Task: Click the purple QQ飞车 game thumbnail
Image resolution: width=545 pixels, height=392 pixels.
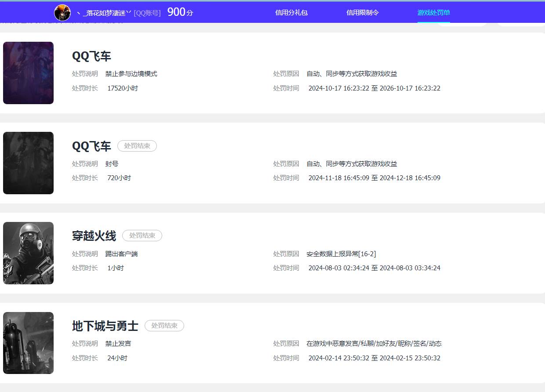Action: (x=28, y=73)
